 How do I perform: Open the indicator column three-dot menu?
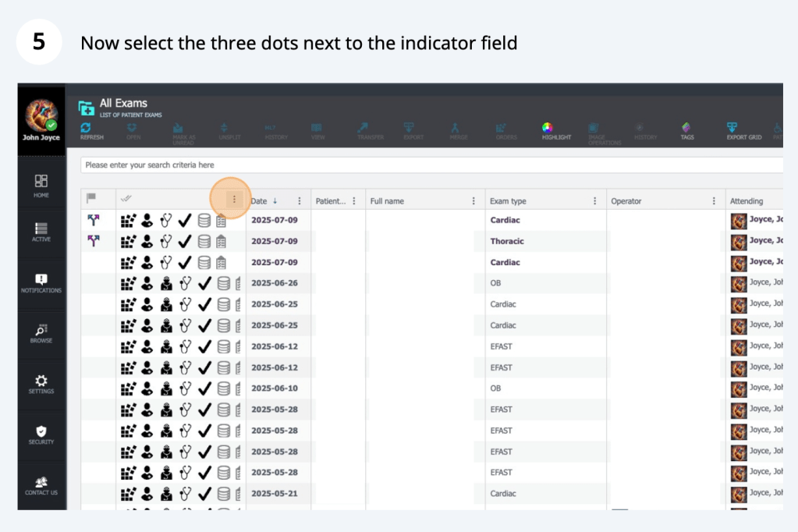click(x=234, y=200)
